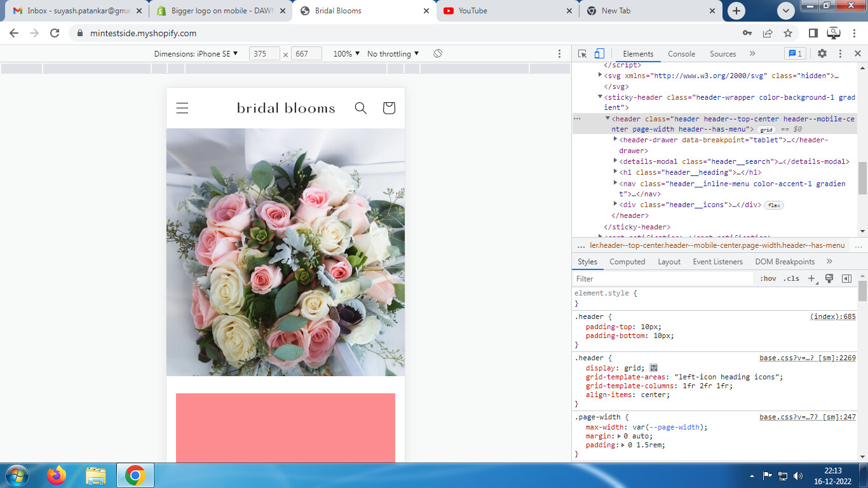Expand the header-drawer element node
This screenshot has width=868, height=488.
pyautogui.click(x=615, y=139)
